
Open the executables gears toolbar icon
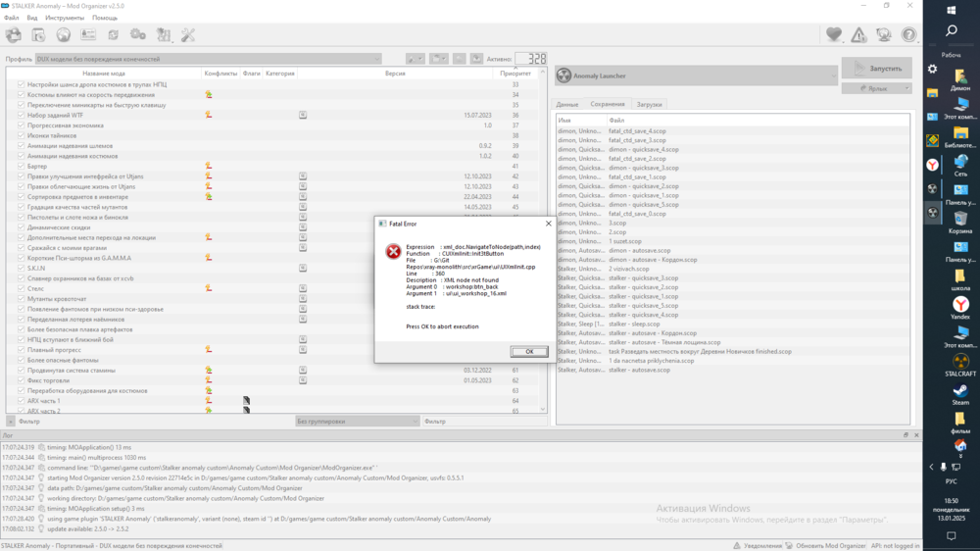pos(138,35)
